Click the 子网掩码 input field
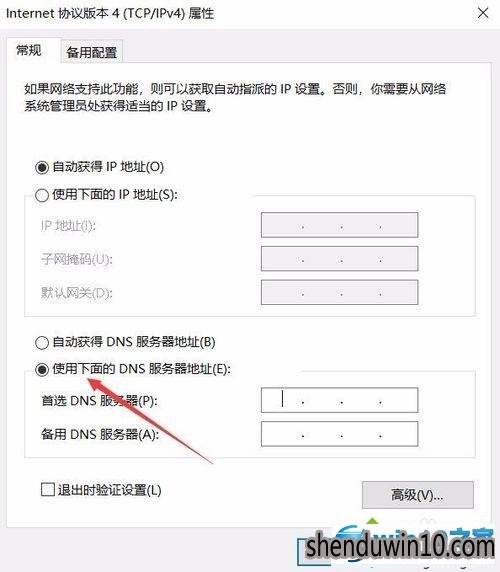The image size is (500, 572). pyautogui.click(x=340, y=258)
